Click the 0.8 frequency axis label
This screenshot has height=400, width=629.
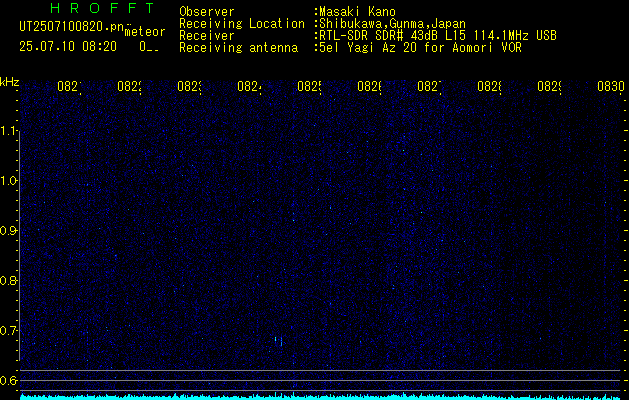(8, 280)
